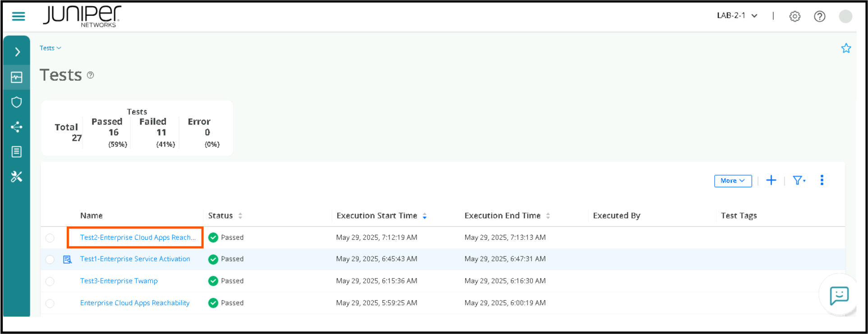Open the More dropdown button
This screenshot has height=334, width=868.
coord(733,181)
